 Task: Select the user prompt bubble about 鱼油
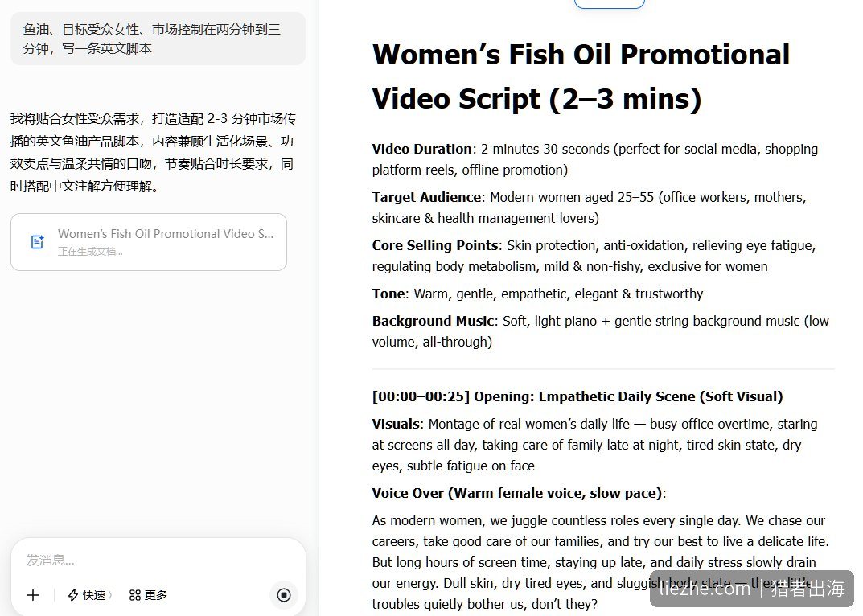tap(158, 39)
